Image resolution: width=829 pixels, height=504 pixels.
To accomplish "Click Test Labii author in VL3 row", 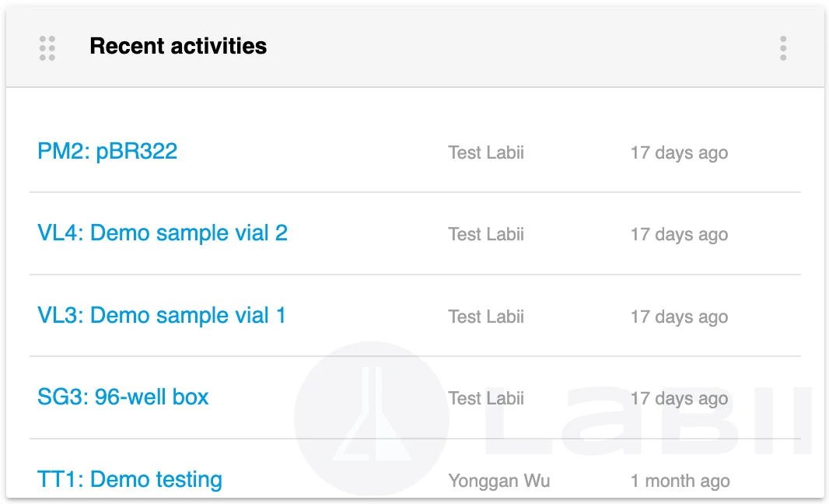I will 486,317.
